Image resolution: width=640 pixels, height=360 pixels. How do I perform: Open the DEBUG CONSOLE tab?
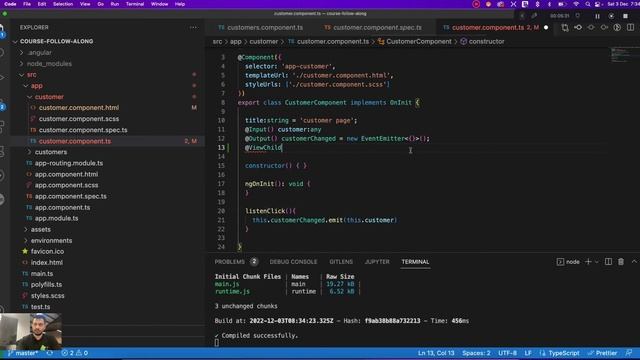click(x=293, y=262)
